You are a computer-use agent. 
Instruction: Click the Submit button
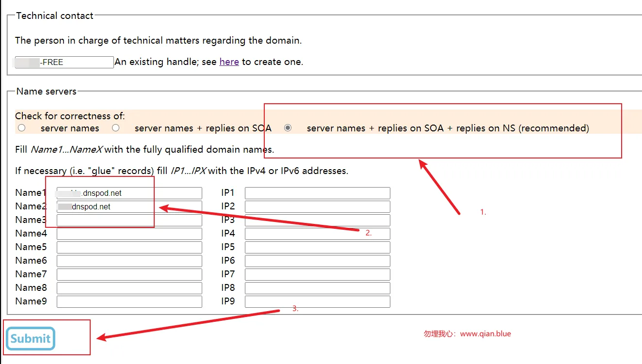(31, 338)
